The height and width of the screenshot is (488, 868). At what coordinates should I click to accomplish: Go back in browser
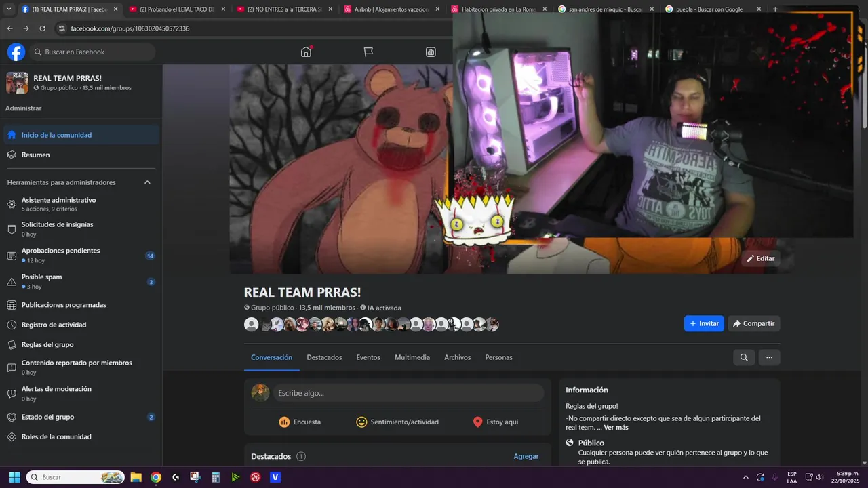9,28
